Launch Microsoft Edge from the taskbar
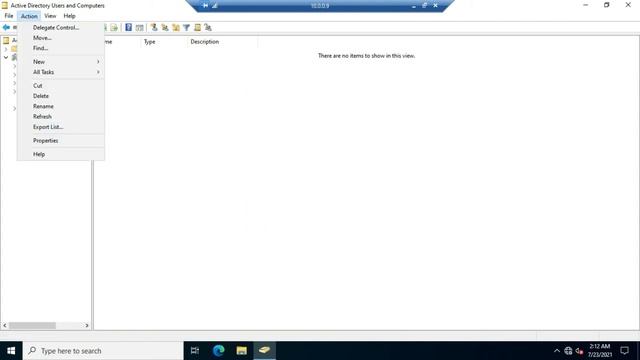Screen dimensions: 640x360 (218, 351)
